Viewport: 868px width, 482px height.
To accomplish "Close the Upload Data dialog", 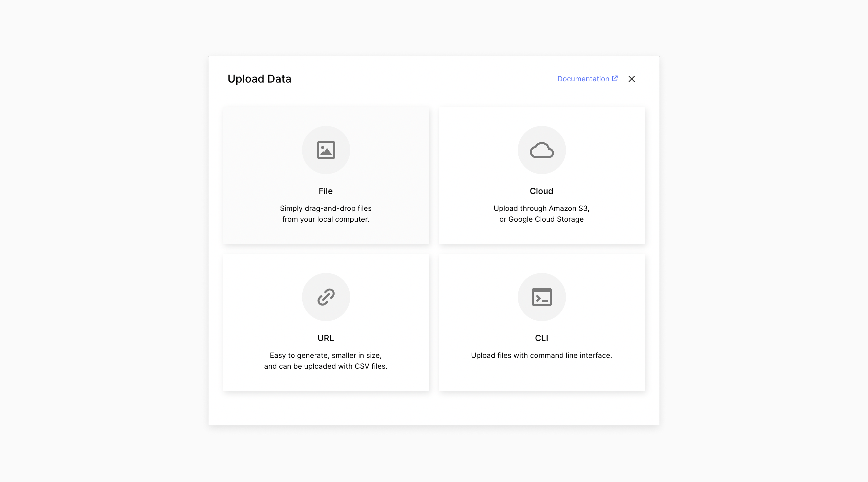I will coord(631,79).
